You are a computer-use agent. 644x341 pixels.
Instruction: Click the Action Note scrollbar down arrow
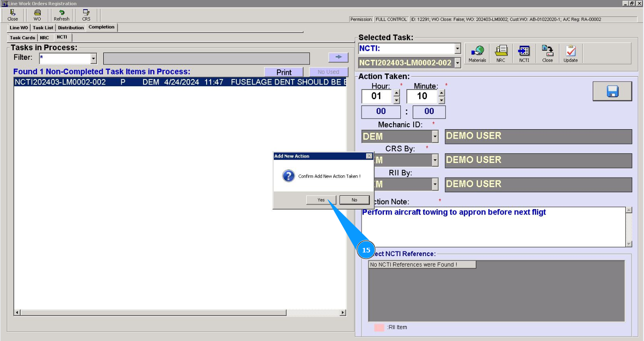pyautogui.click(x=629, y=244)
